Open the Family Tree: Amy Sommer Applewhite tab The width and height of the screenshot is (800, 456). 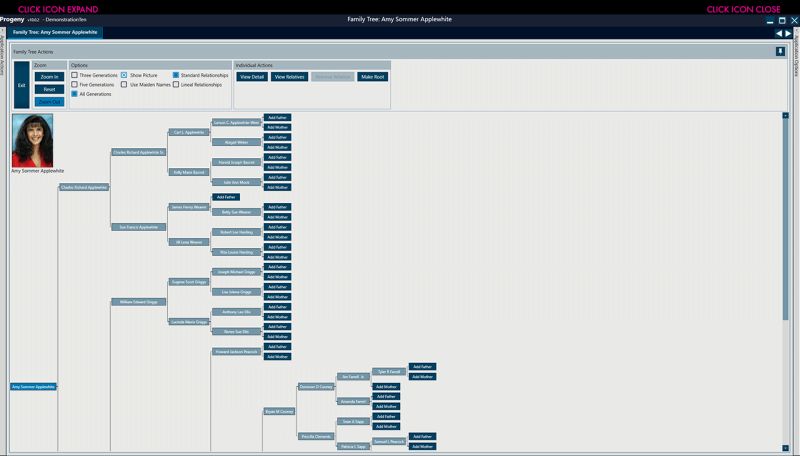coord(55,32)
